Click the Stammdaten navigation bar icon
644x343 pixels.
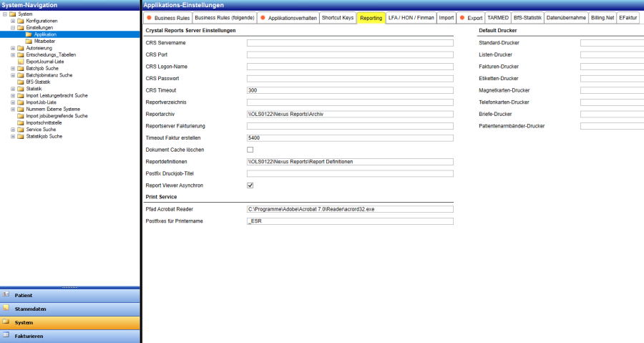pyautogui.click(x=6, y=308)
